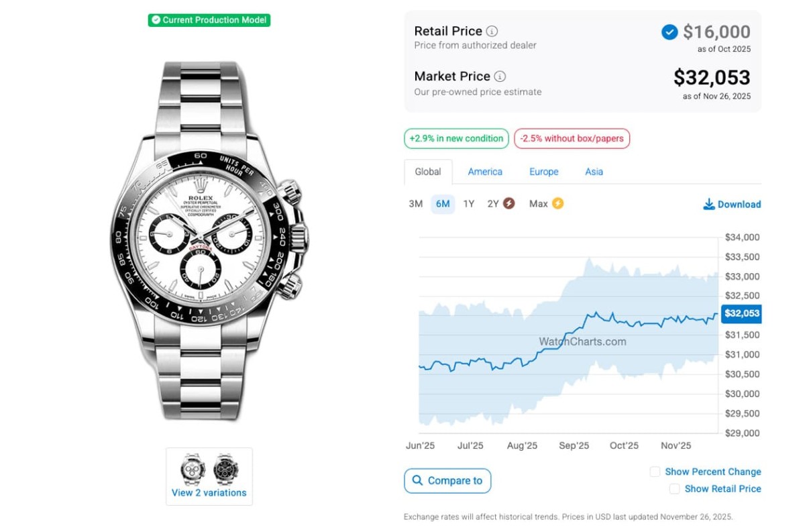805x532 pixels.
Task: Click the 2Y premium lightning badge
Action: coord(509,203)
